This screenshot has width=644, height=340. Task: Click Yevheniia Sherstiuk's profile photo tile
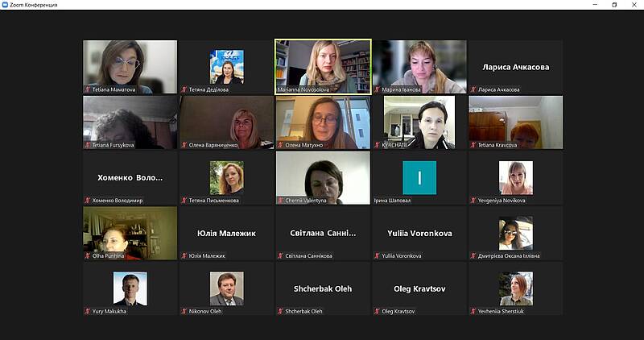[x=516, y=288]
